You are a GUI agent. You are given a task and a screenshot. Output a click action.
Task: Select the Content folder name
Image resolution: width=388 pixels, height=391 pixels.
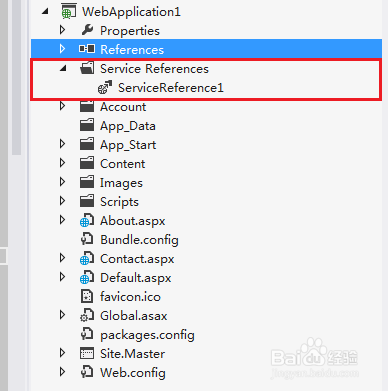pos(123,164)
